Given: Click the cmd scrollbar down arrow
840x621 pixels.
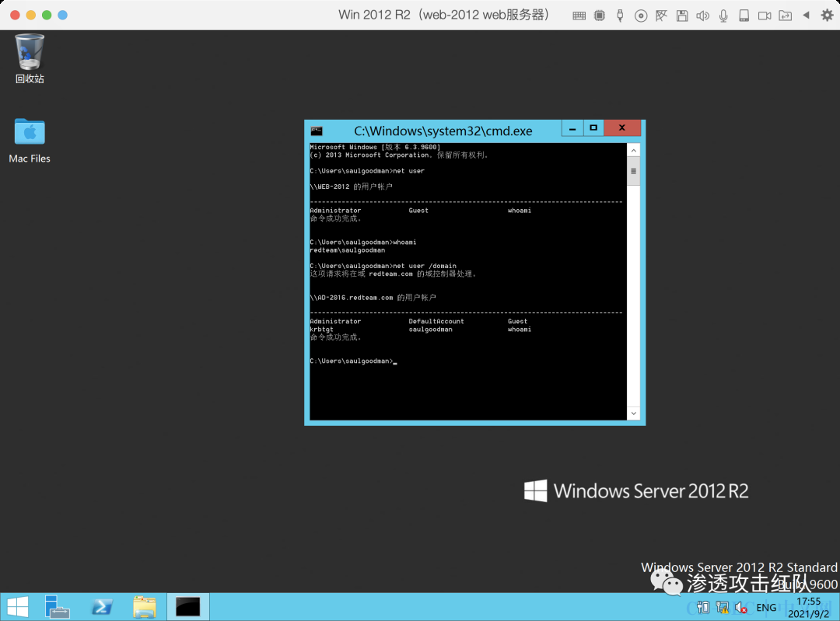Looking at the screenshot, I should pos(634,413).
